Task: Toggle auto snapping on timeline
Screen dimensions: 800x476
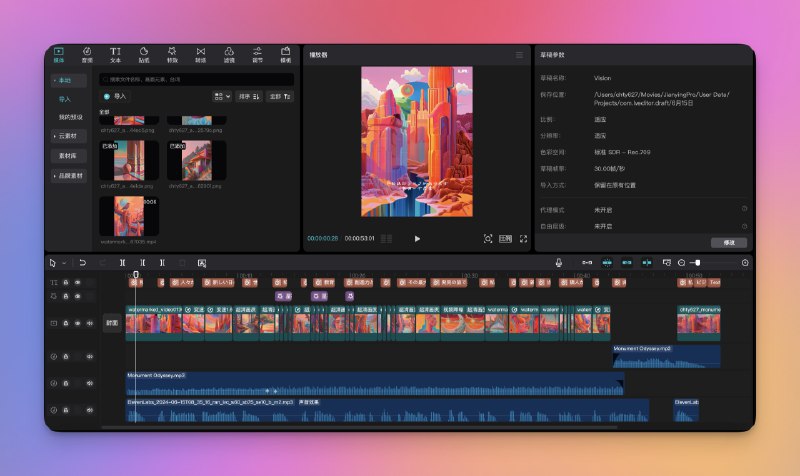Action: [x=607, y=263]
